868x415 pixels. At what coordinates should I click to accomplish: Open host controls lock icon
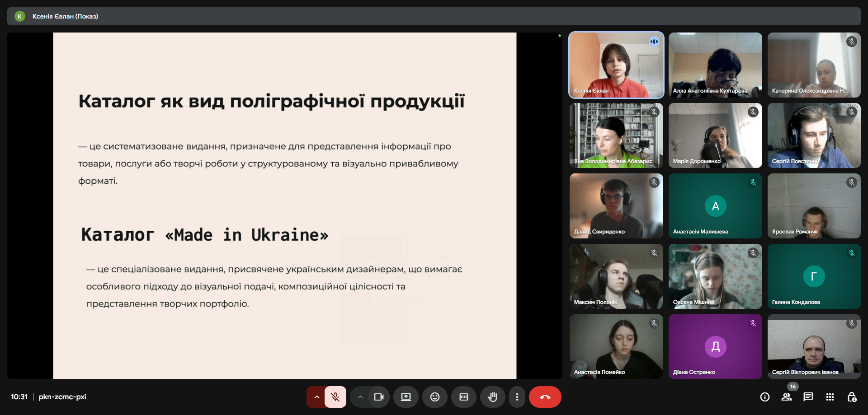coord(852,397)
